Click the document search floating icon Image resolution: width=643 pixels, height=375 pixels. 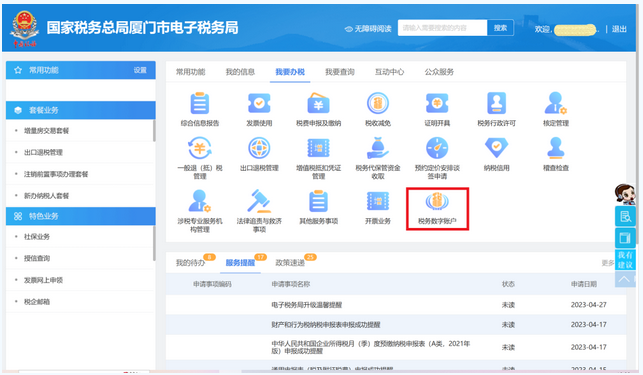click(625, 216)
